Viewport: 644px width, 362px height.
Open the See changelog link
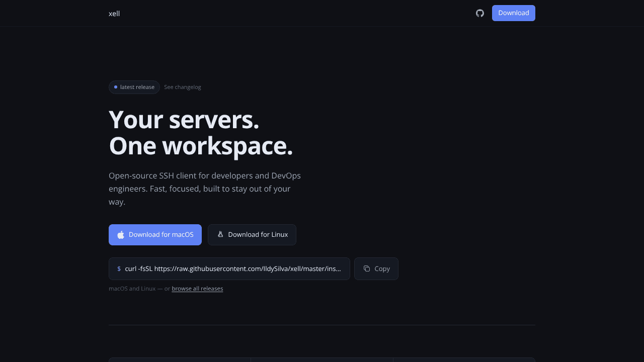183,87
